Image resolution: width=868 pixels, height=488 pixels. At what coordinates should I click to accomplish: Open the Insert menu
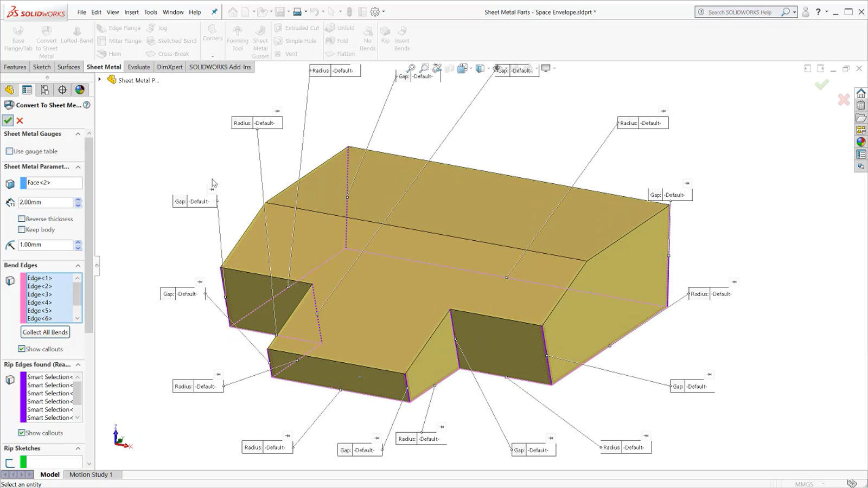pyautogui.click(x=131, y=11)
